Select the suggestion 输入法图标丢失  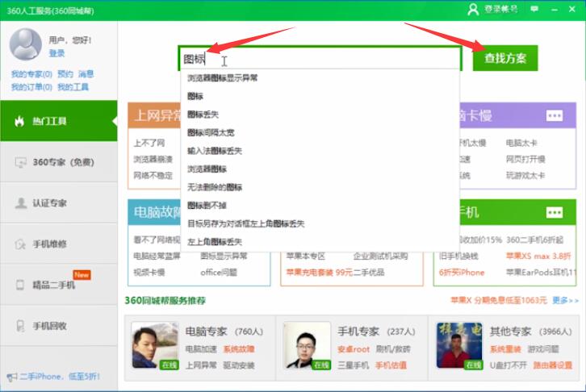pos(320,151)
